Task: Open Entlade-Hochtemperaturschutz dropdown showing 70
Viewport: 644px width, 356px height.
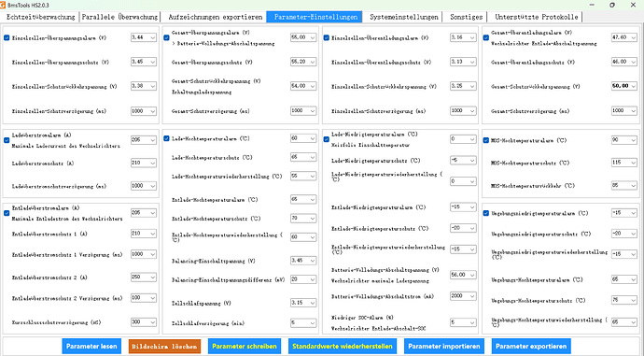Action: 303,219
